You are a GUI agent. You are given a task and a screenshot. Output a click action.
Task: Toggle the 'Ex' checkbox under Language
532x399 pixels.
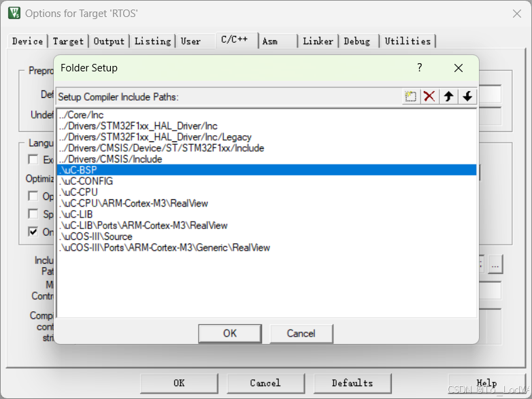(x=33, y=159)
